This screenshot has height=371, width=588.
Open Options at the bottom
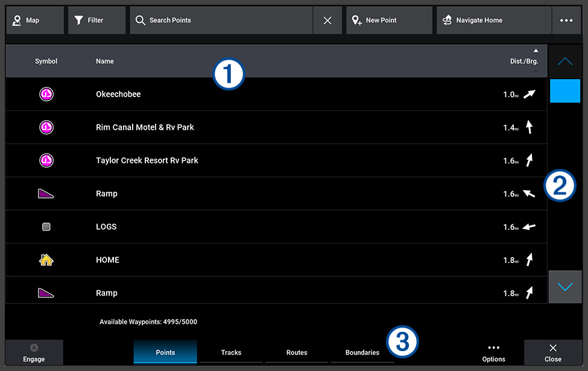click(493, 353)
